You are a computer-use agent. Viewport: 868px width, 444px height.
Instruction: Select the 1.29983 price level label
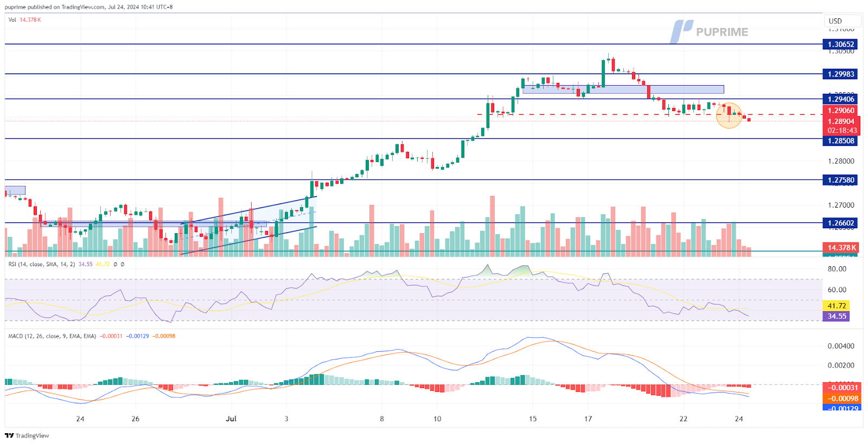840,74
